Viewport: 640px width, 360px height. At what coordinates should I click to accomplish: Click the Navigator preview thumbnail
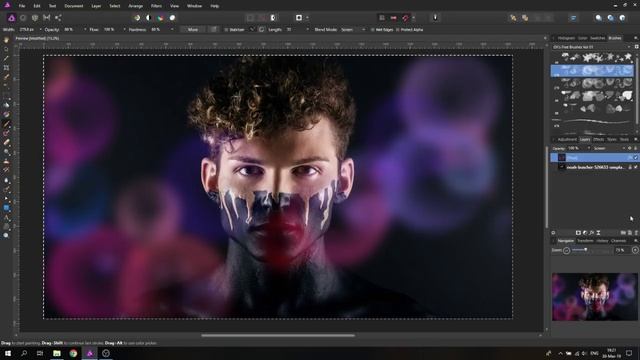click(595, 297)
